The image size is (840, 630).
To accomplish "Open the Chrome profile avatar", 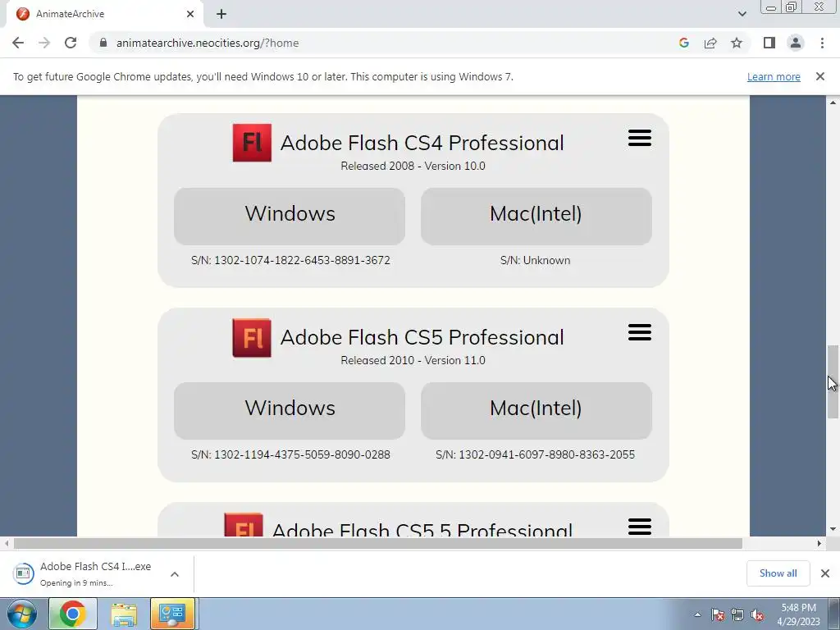I will [796, 43].
